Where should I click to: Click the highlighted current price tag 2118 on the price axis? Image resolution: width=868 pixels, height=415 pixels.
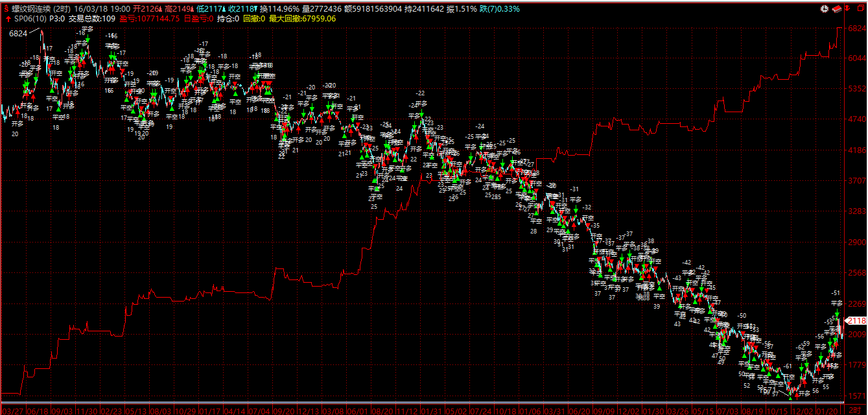(857, 321)
